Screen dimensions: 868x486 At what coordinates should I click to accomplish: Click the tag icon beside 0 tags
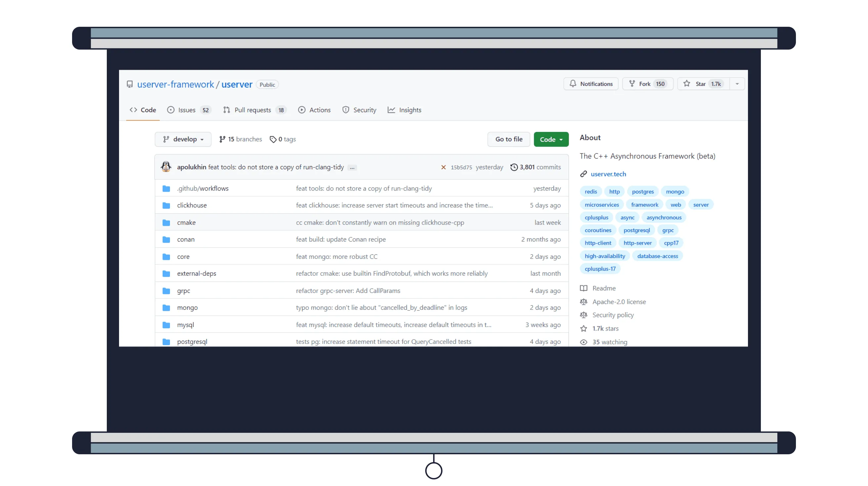[273, 139]
